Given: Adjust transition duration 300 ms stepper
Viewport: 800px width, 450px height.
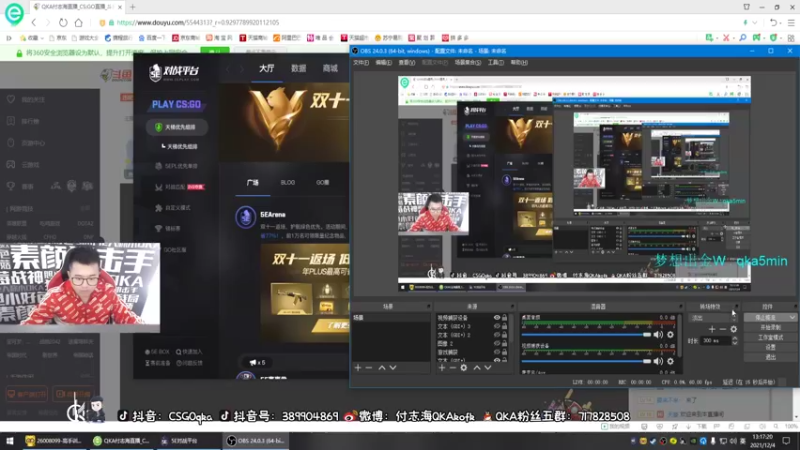Looking at the screenshot, I should click(735, 340).
